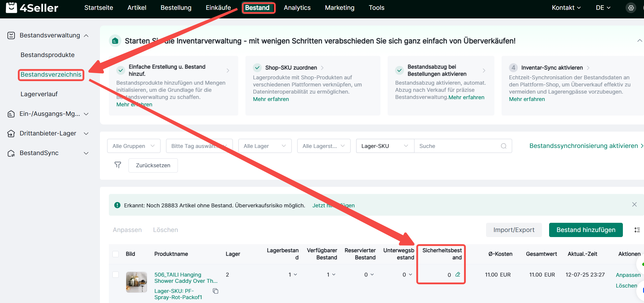Viewport: 644px width, 303px height.
Task: Expand the Lager-SKU search type dropdown
Action: click(385, 146)
